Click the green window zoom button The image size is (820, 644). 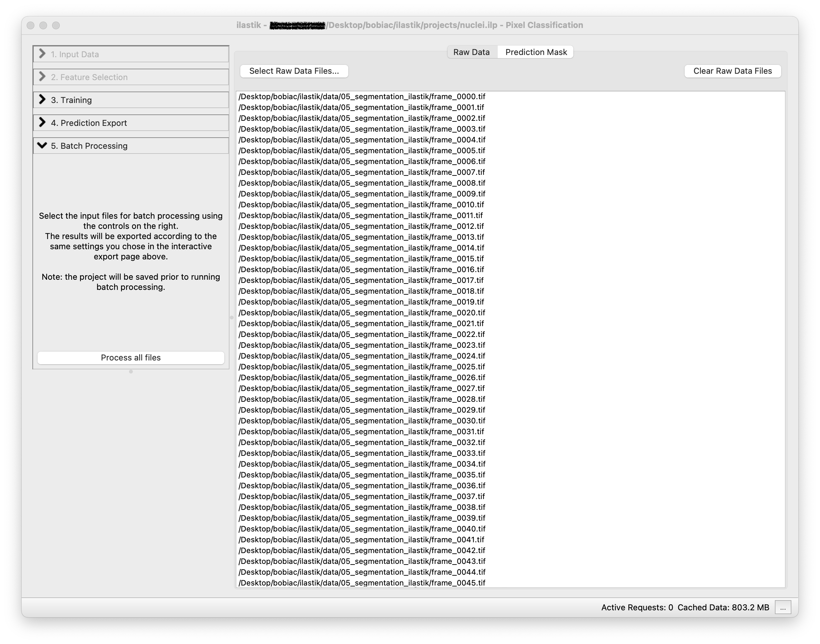(x=56, y=25)
